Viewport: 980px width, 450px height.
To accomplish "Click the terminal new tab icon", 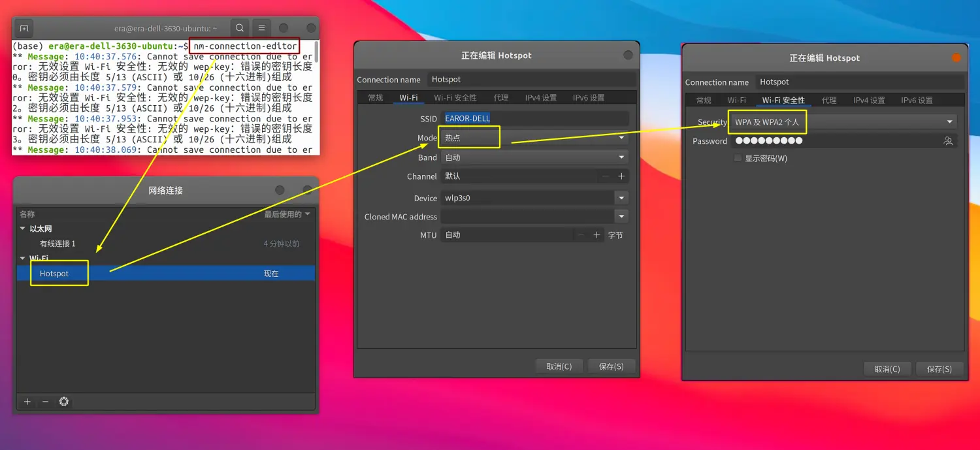I will click(24, 28).
